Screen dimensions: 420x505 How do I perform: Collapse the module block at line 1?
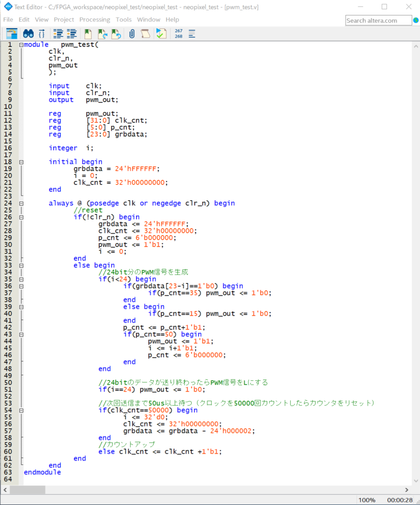tap(21, 45)
